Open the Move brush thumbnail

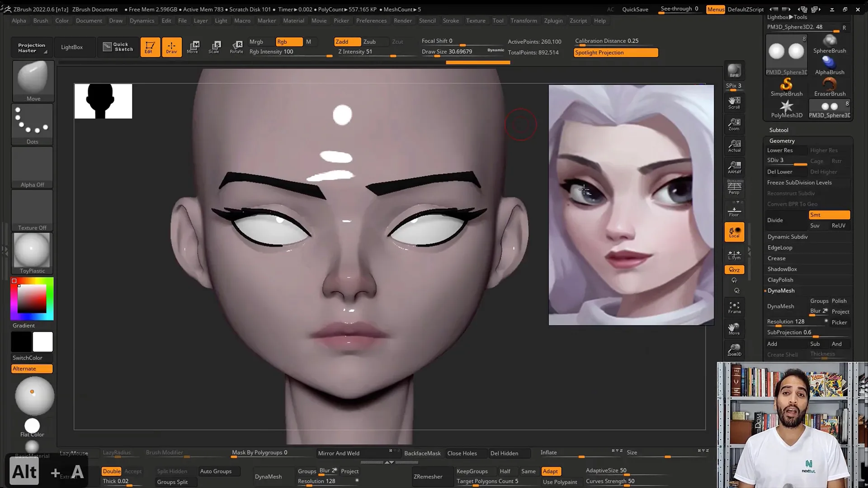33,81
